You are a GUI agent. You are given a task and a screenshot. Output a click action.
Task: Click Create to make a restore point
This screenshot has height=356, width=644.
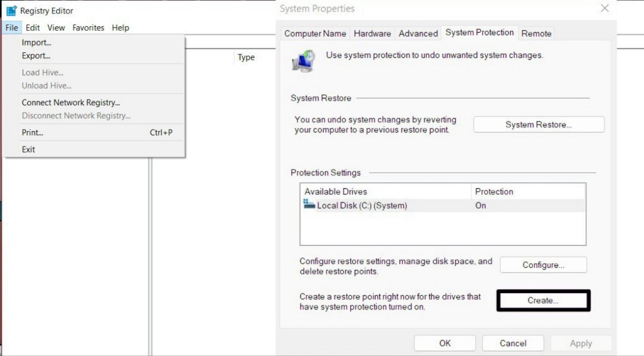543,301
